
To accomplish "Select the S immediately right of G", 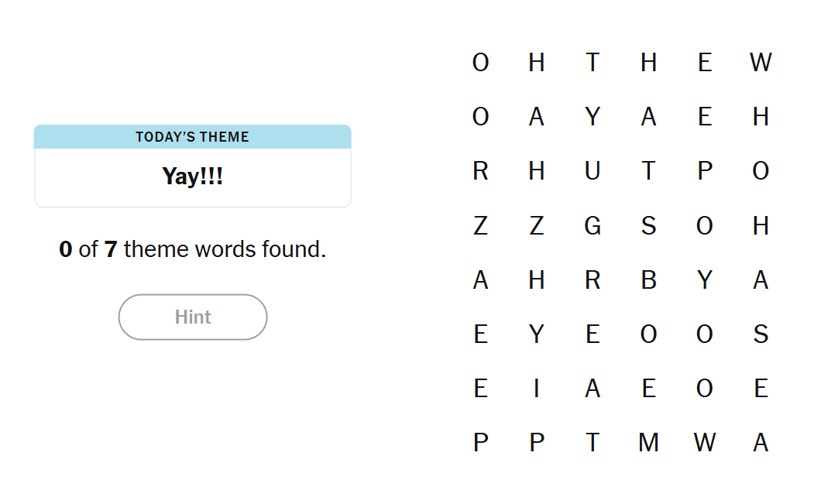I will [x=649, y=225].
